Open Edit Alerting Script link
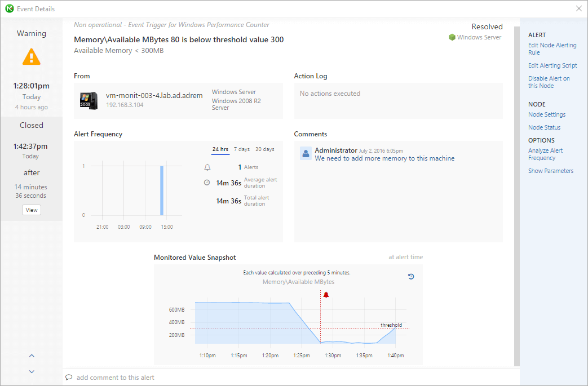This screenshot has height=386, width=588. (552, 65)
